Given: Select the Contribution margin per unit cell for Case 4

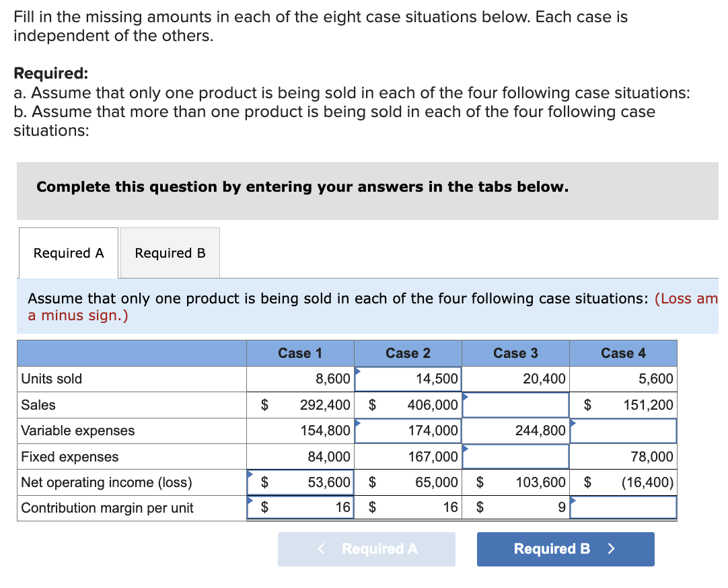Looking at the screenshot, I should click(623, 508).
